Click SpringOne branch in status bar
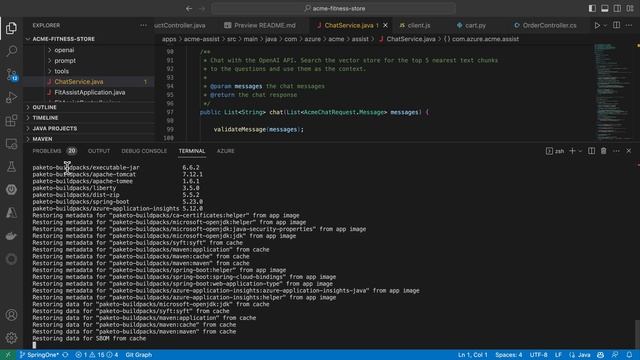This screenshot has height=360, width=640. 39,355
